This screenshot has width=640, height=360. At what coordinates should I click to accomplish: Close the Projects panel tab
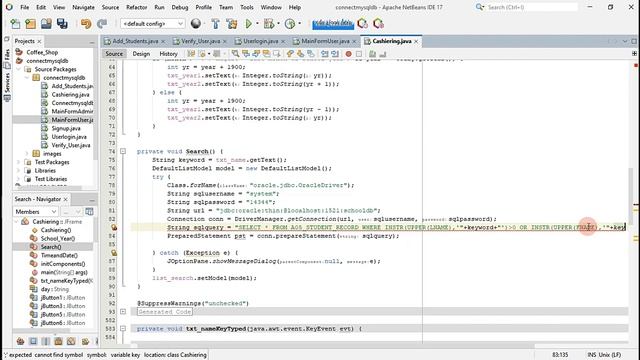click(x=40, y=42)
